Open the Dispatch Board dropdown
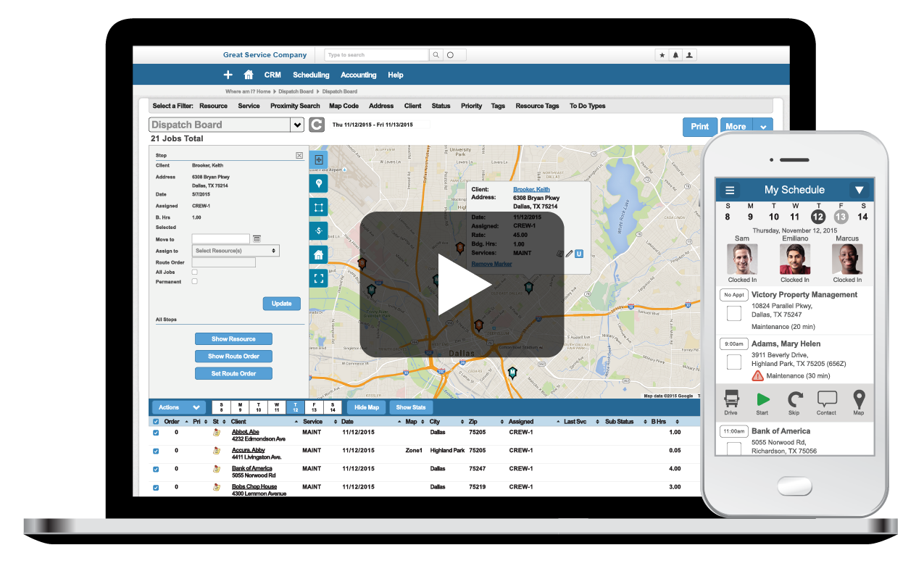 pos(297,125)
